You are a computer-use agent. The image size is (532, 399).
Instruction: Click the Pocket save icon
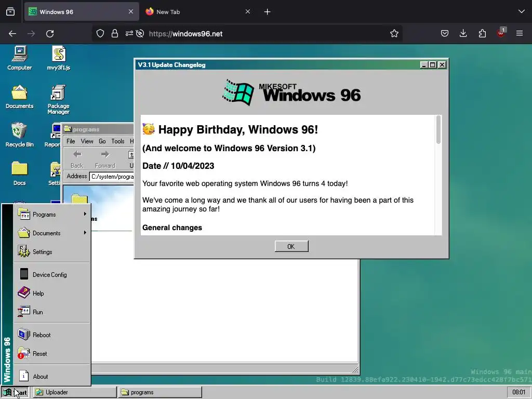point(445,33)
